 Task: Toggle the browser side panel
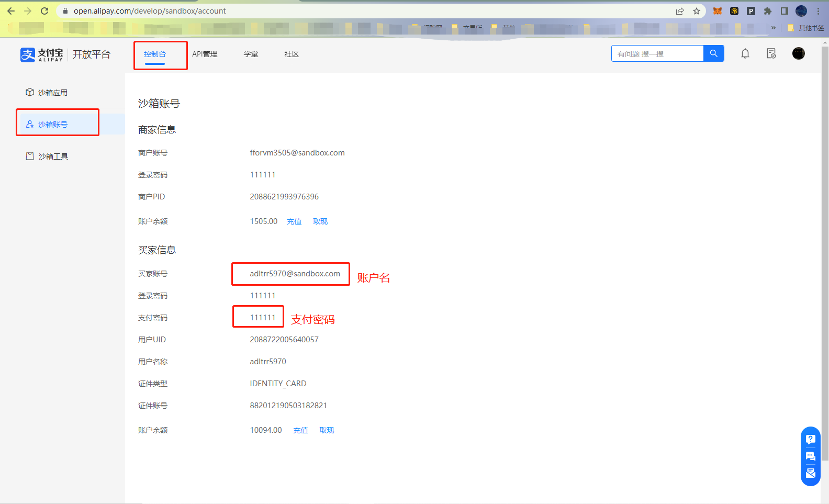point(785,11)
